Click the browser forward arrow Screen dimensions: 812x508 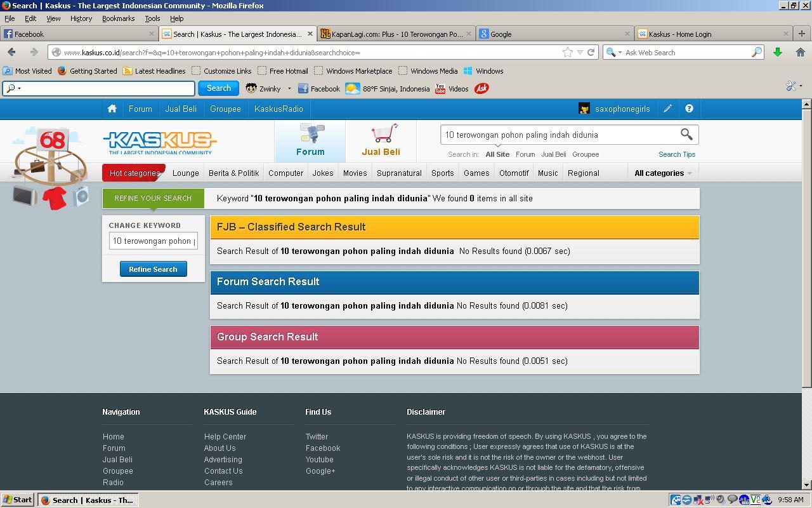(x=34, y=52)
